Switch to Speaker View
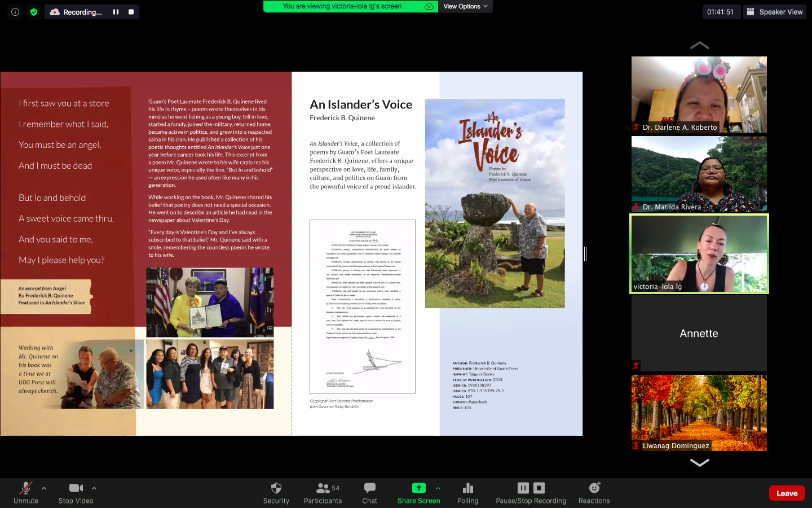812x508 pixels. [x=775, y=12]
